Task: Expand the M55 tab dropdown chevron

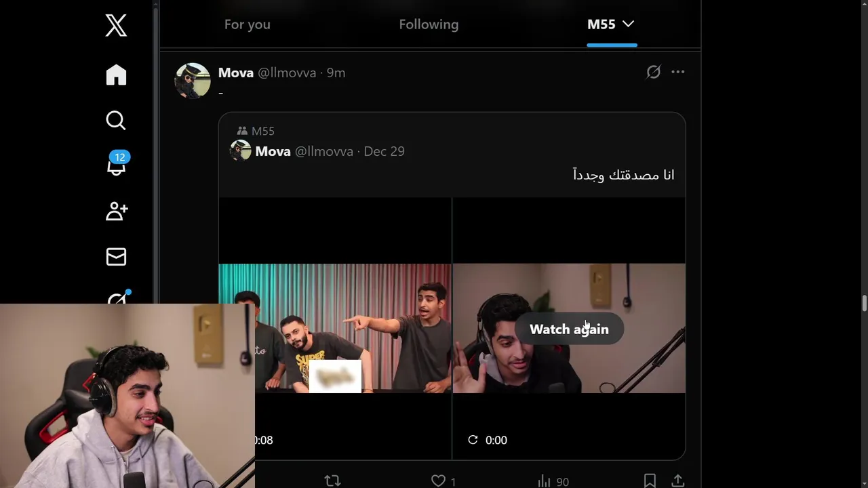Action: pos(629,24)
